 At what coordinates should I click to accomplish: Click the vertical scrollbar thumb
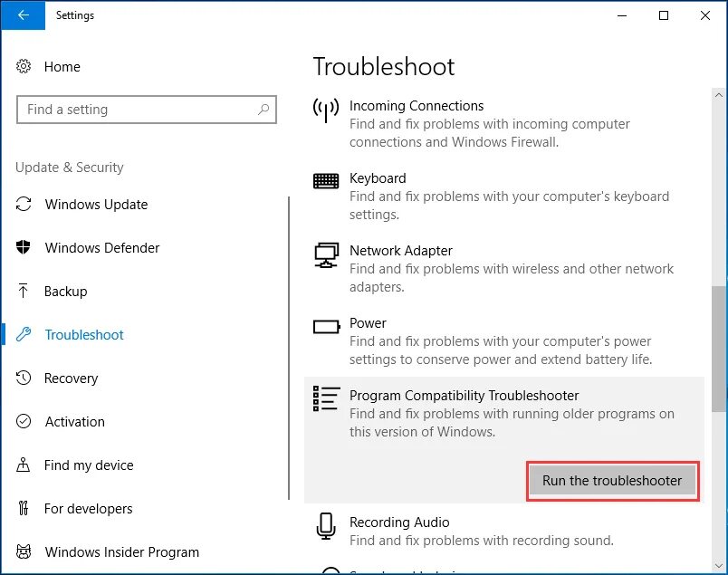[x=720, y=349]
